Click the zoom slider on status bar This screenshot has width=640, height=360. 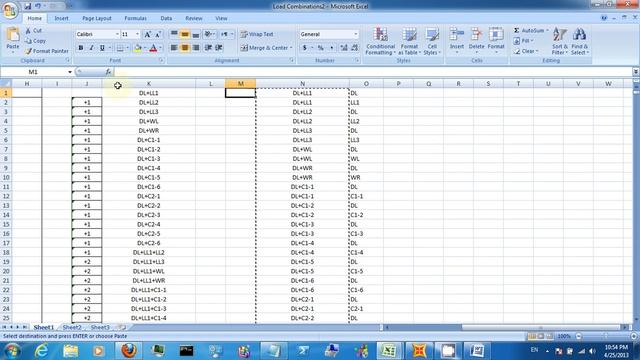tap(605, 336)
